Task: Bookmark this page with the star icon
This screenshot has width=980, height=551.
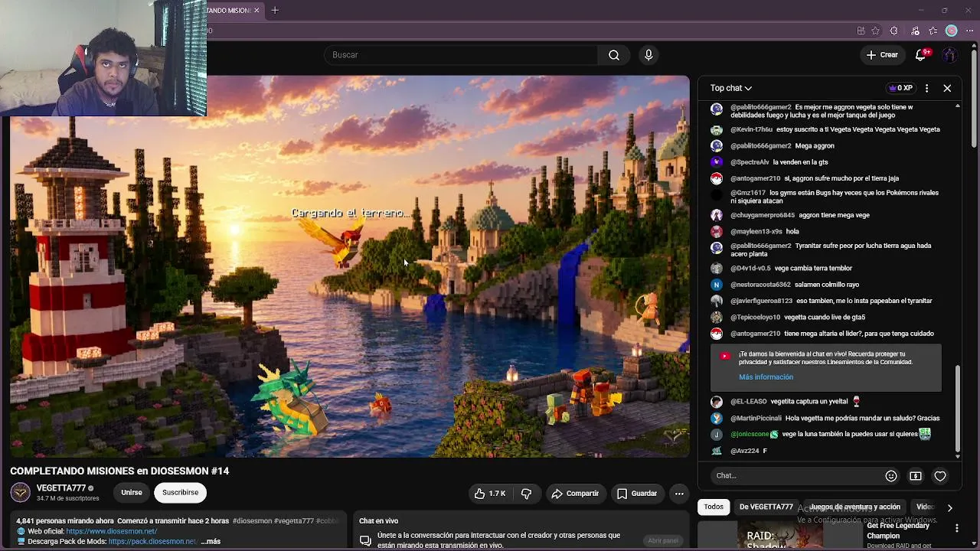Action: tap(876, 31)
